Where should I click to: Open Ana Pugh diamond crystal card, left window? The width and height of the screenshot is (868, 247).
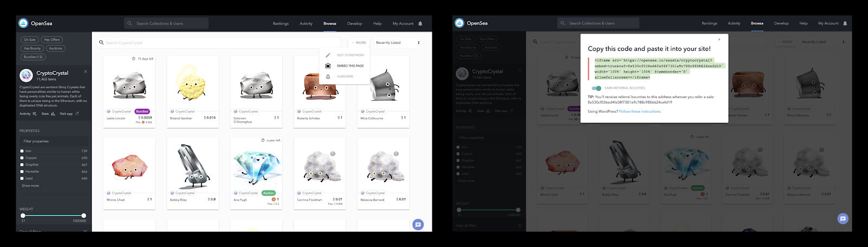[x=256, y=172]
